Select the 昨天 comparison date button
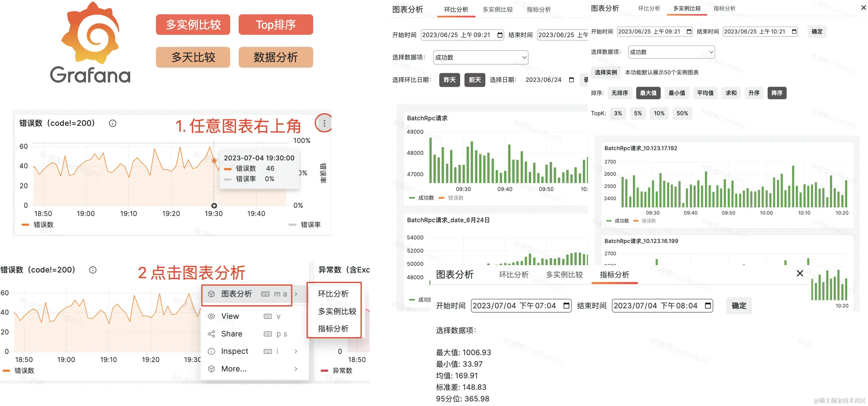Screen dimensions: 868x406 [449, 80]
